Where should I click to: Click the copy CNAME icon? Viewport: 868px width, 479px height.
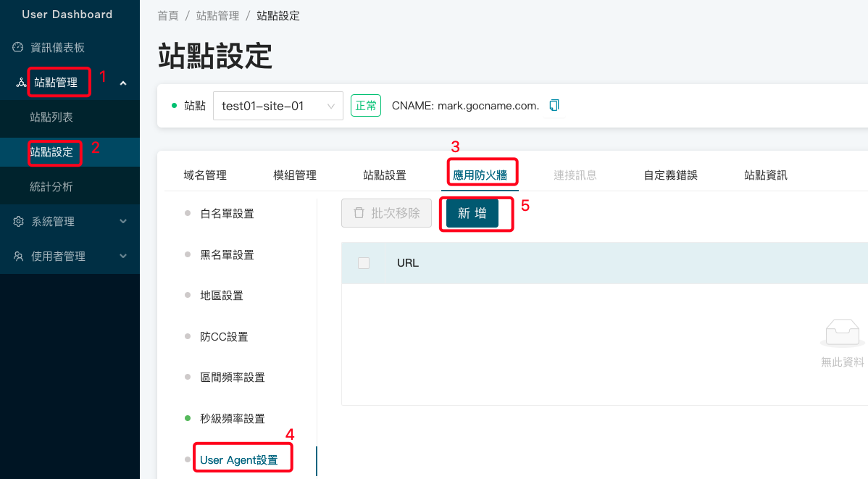[x=554, y=105]
